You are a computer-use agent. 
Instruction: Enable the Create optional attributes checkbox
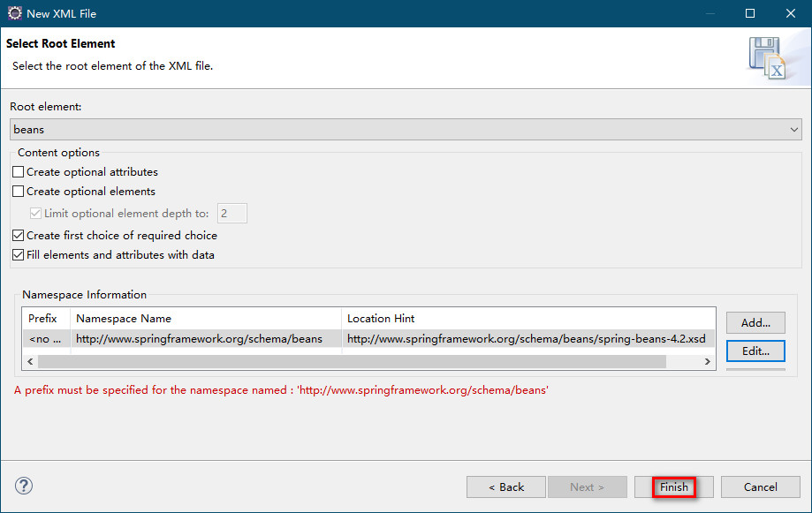point(17,171)
